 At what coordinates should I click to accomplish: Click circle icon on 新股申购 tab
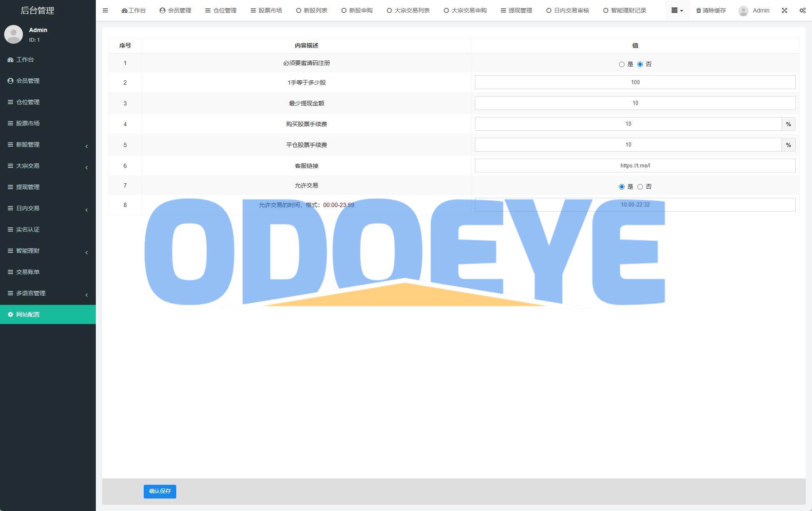[344, 10]
